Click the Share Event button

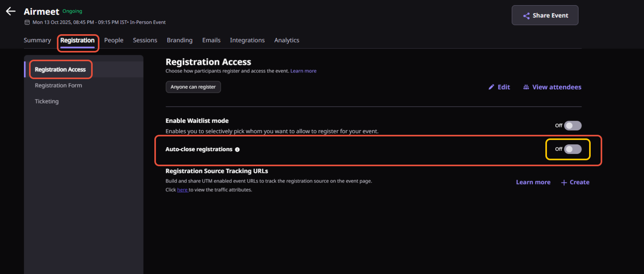coord(545,16)
